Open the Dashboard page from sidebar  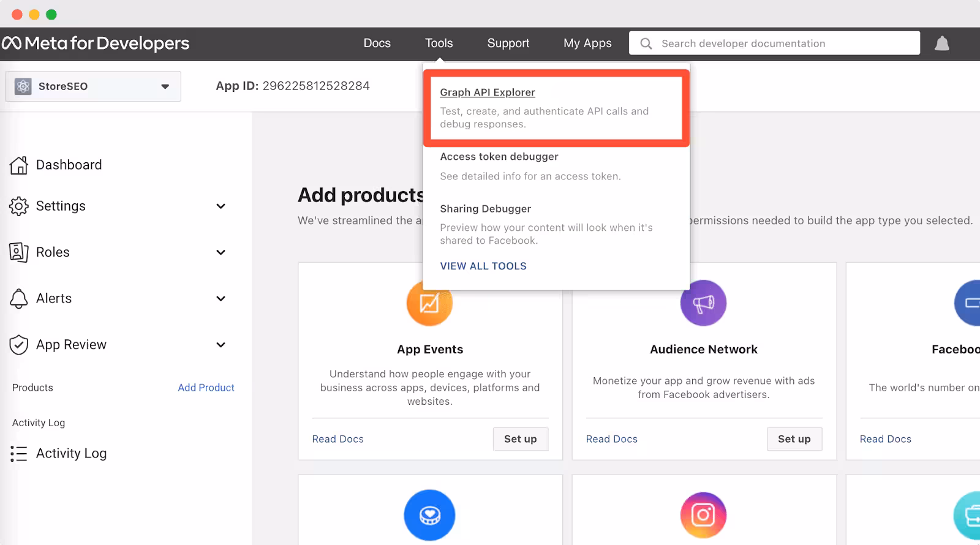click(x=69, y=165)
